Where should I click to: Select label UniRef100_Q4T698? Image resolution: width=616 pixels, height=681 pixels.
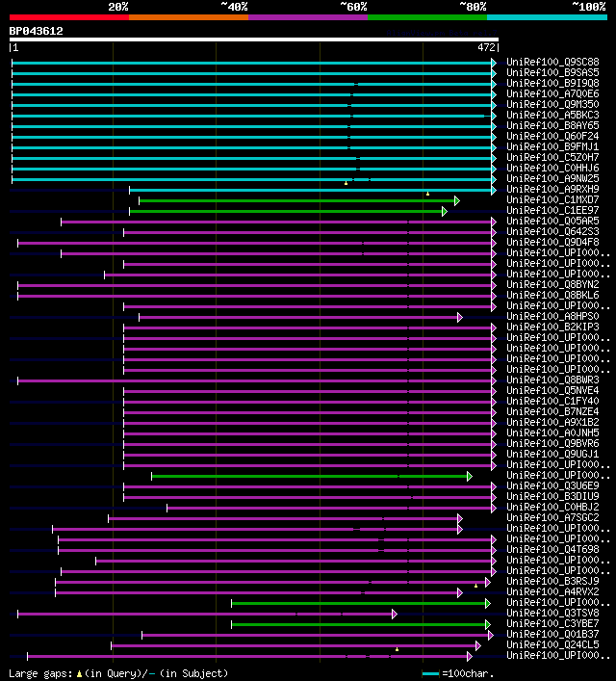[552, 549]
